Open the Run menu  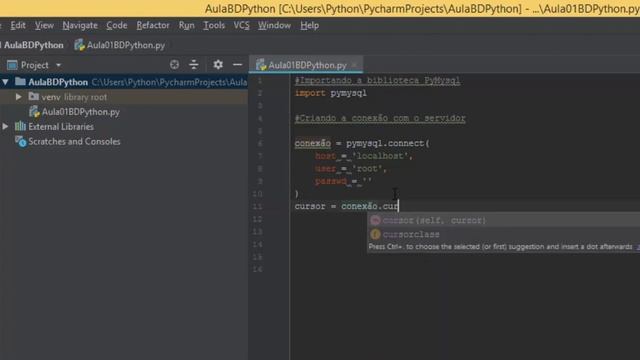[x=187, y=25]
